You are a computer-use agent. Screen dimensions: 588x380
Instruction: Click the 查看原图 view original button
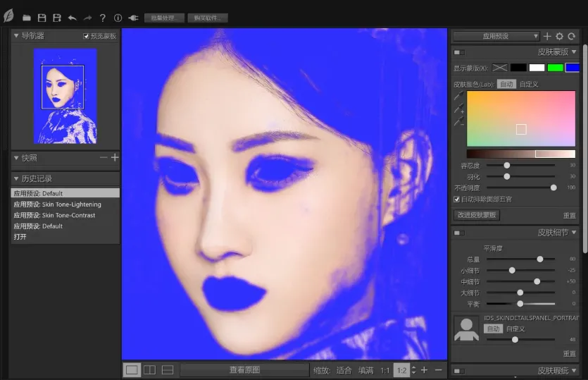coord(244,370)
